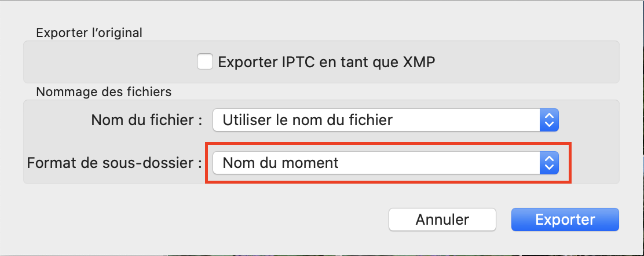The width and height of the screenshot is (644, 256).
Task: Click the downward chevron of the Nom du fichier popup
Action: tap(549, 124)
